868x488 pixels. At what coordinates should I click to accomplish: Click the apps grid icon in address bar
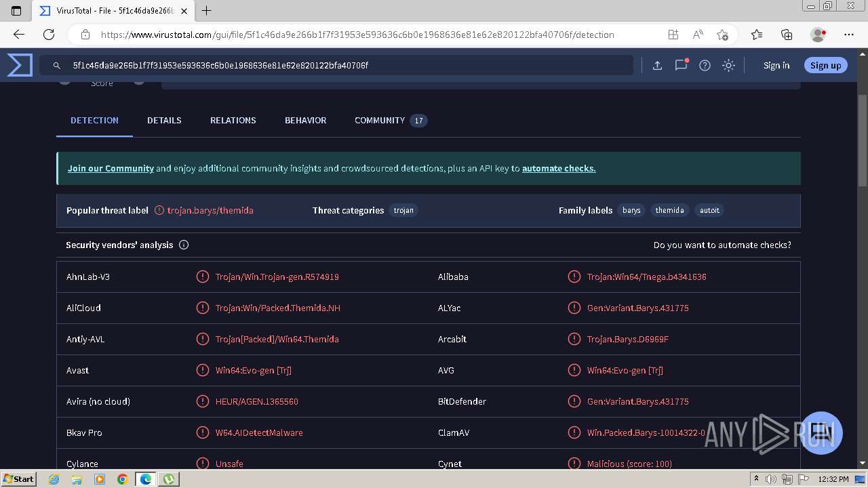[x=673, y=35]
